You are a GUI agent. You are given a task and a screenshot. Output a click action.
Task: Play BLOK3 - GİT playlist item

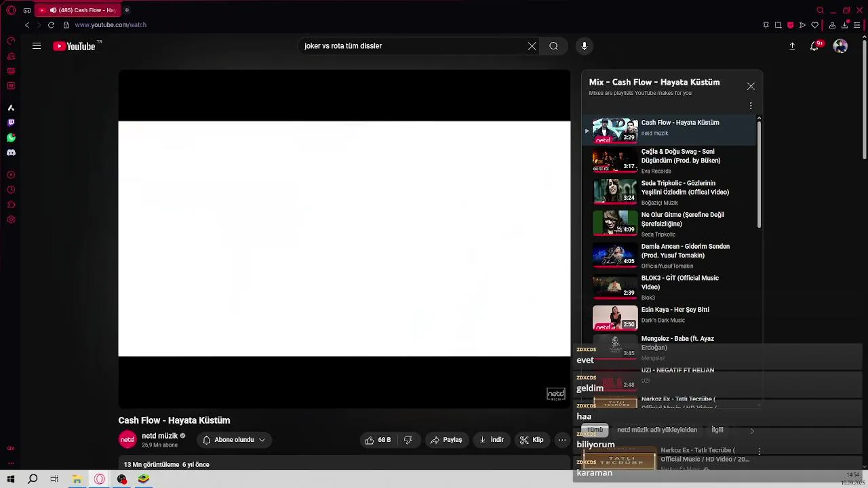point(670,287)
